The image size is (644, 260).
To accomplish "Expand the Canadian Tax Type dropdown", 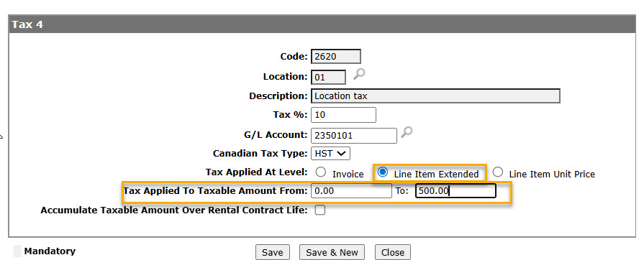I will click(330, 154).
